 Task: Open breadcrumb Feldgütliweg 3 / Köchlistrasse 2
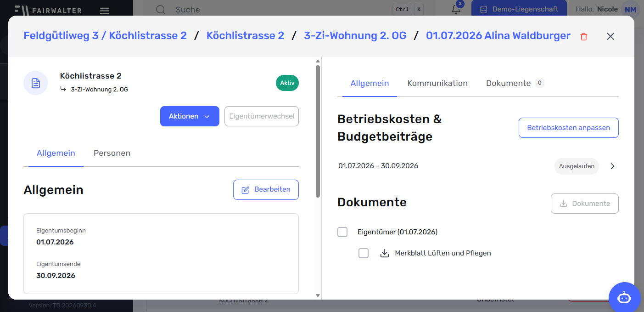click(105, 35)
